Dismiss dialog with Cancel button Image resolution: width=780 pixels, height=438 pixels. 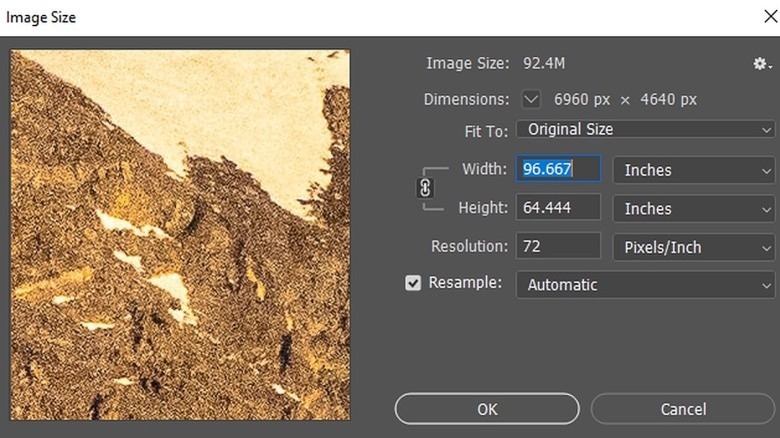point(683,409)
